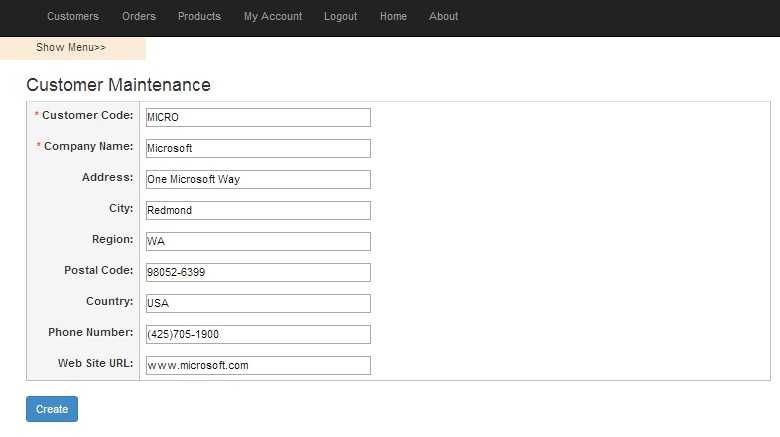Image resolution: width=780 pixels, height=437 pixels.
Task: Open My Account in navigation bar
Action: (x=273, y=16)
